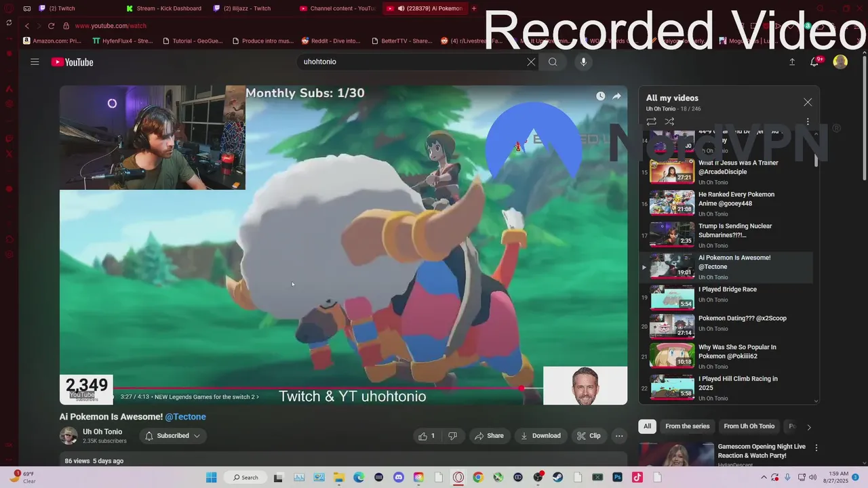The image size is (868, 488).
Task: Expand the Subscribed notification dropdown
Action: point(173,436)
